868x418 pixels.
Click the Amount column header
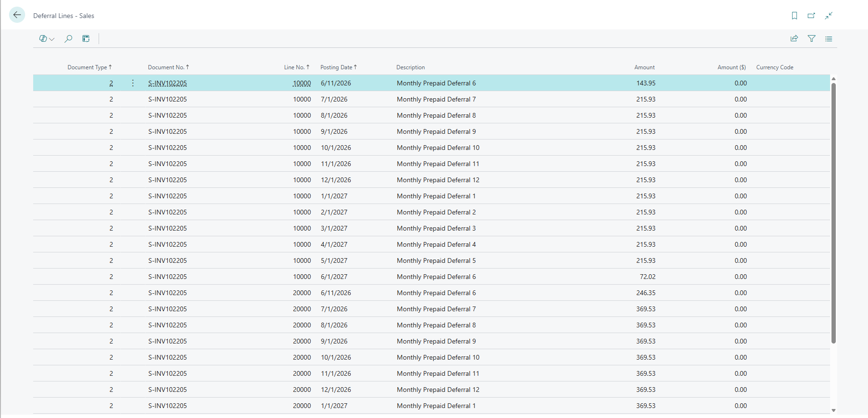[x=645, y=67]
